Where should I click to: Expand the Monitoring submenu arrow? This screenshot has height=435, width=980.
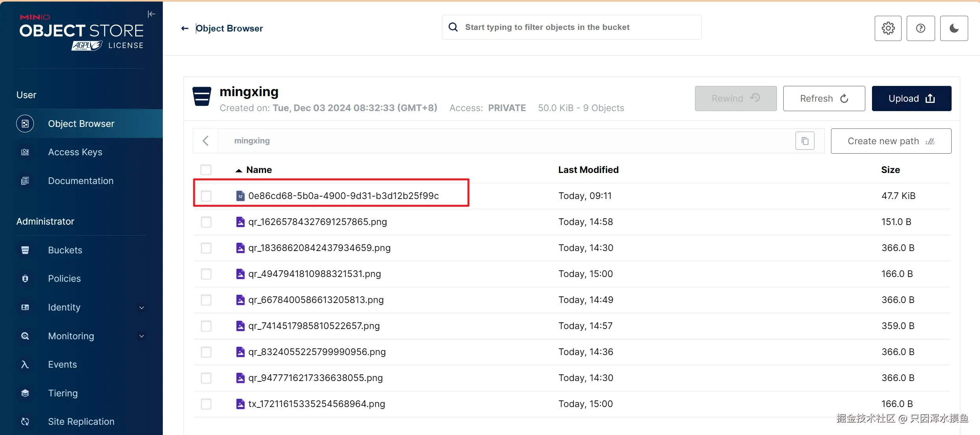coord(142,336)
